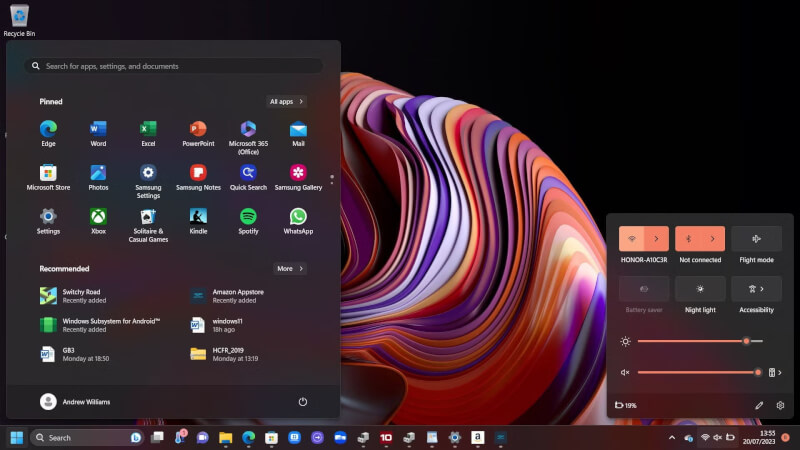Go to next pinned apps page dots

tap(332, 179)
